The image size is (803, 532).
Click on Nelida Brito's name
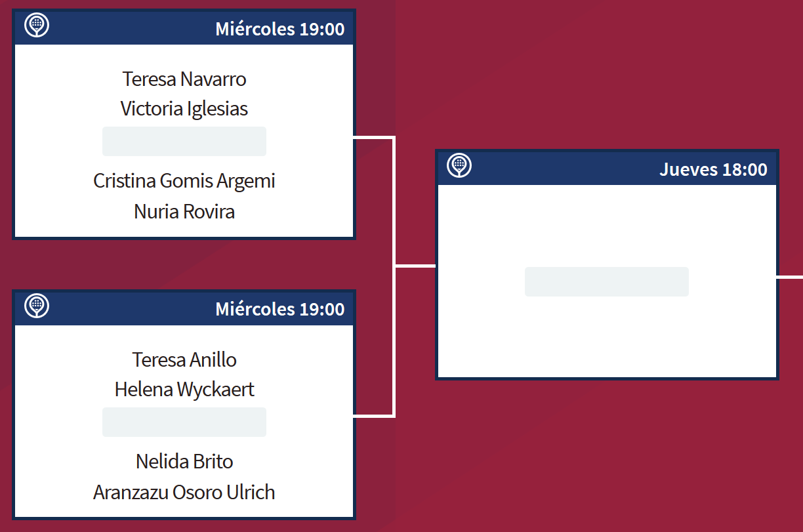tap(184, 462)
